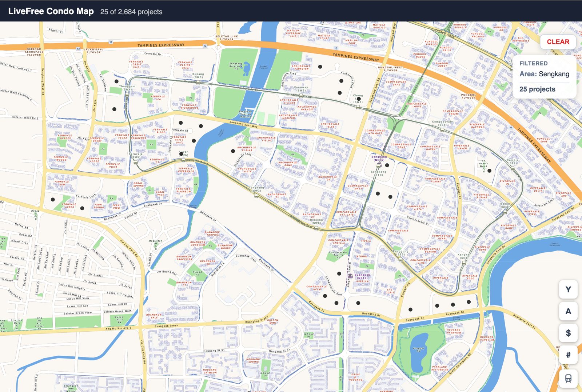Click '25 projects' in the filtered card
This screenshot has width=582, height=392.
pos(537,89)
